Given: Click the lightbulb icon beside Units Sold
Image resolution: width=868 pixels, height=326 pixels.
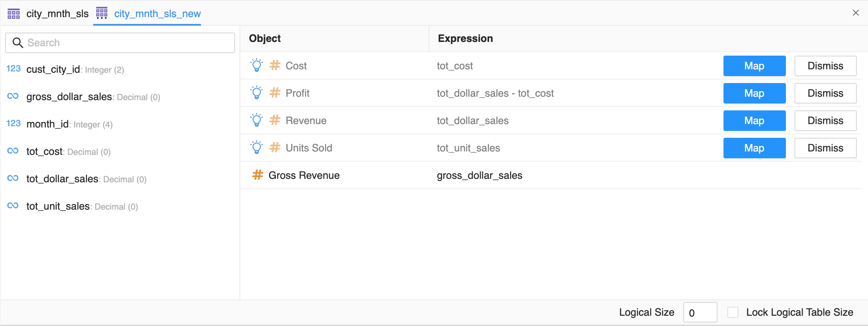Looking at the screenshot, I should (x=257, y=148).
